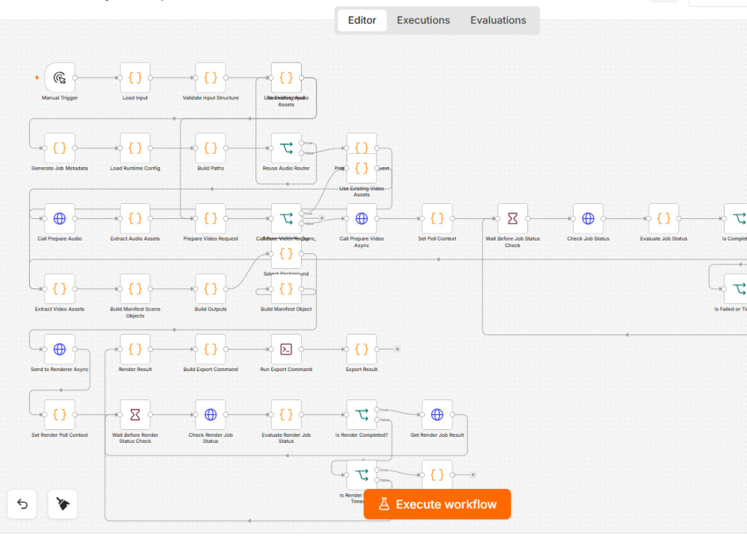747x560 pixels.
Task: Open the Is Render Completed? node
Action: [x=362, y=414]
